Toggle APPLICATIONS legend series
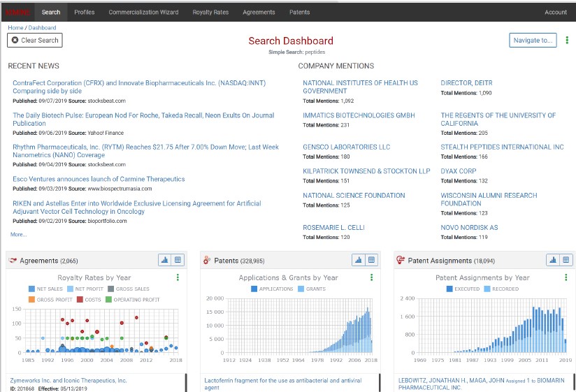The height and width of the screenshot is (392, 576). tap(272, 289)
